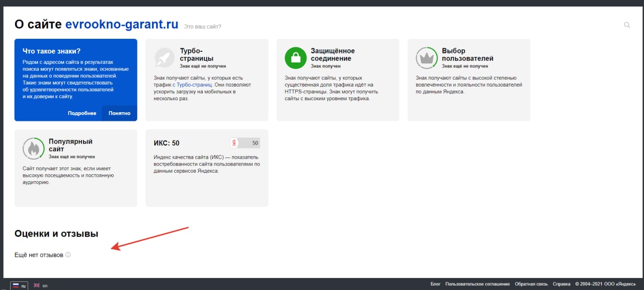The width and height of the screenshot is (644, 290).
Task: Click the Популярный сайт card title
Action: 70,145
